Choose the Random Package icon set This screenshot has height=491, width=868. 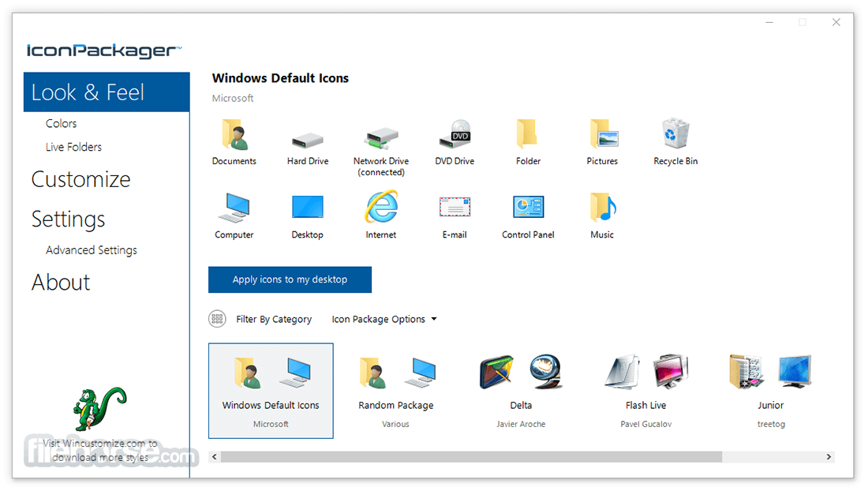tap(396, 391)
